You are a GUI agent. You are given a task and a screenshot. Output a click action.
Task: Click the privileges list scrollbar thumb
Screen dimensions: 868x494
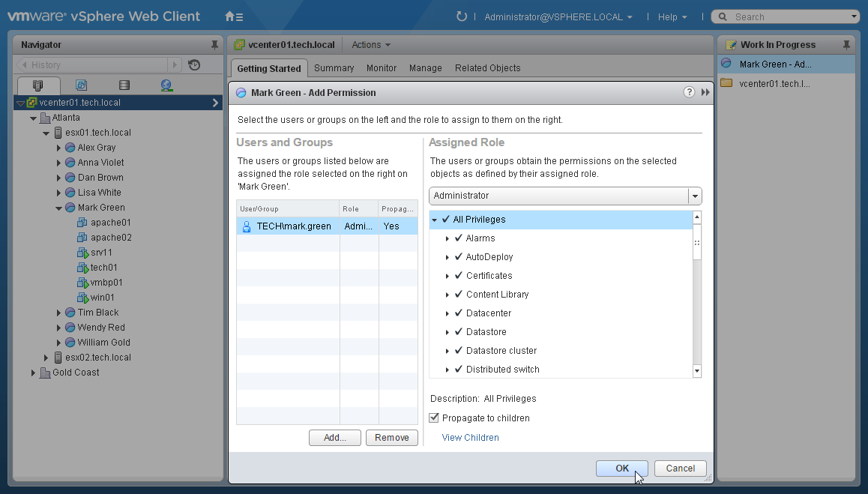tap(697, 242)
